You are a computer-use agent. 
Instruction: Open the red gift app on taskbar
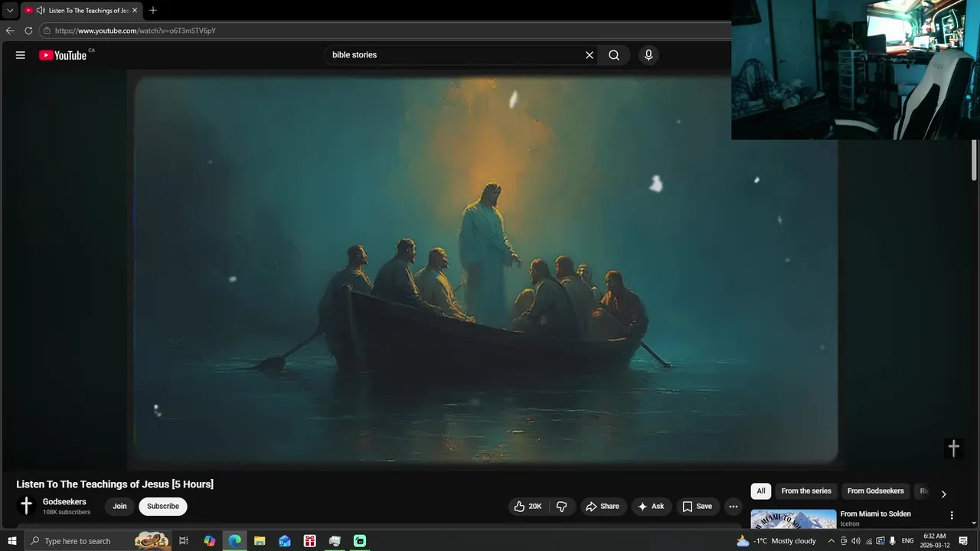310,541
